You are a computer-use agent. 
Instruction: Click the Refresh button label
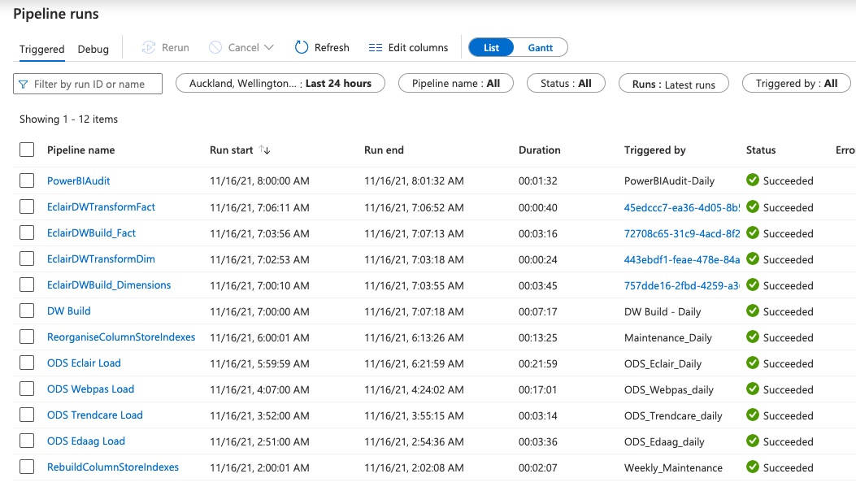click(x=332, y=47)
